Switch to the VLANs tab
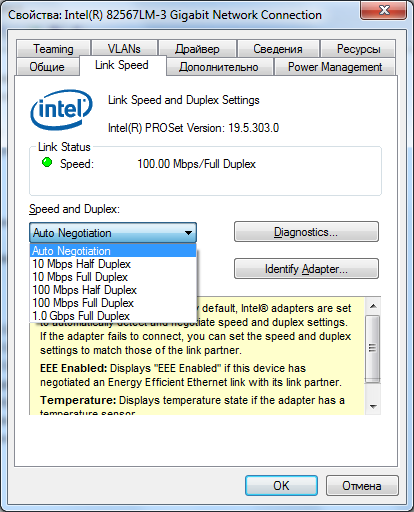Image resolution: width=414 pixels, height=512 pixels. coord(124,49)
